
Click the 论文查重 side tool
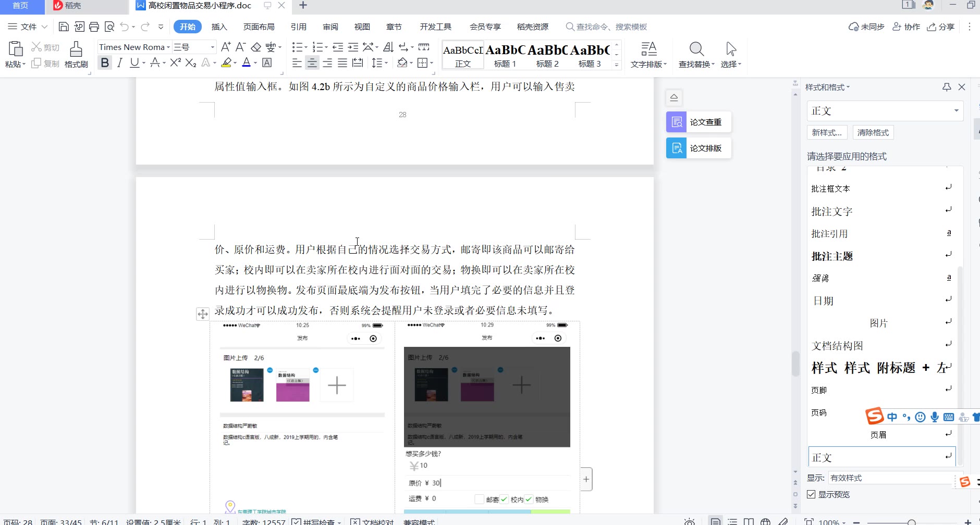coord(699,122)
